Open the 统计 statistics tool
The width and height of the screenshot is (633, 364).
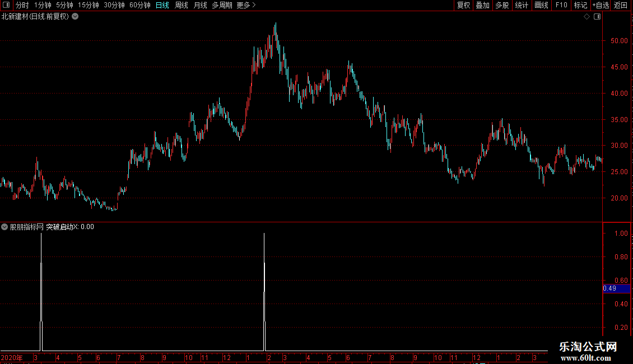(522, 5)
